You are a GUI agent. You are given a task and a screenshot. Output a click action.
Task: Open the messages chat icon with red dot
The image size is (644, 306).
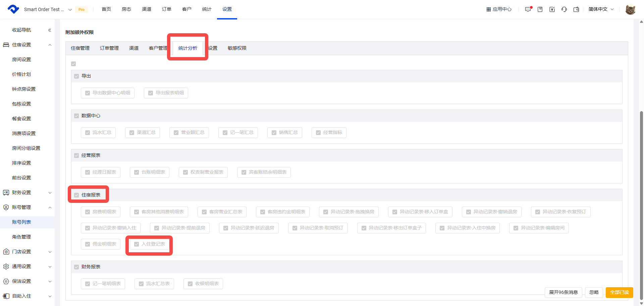[528, 9]
